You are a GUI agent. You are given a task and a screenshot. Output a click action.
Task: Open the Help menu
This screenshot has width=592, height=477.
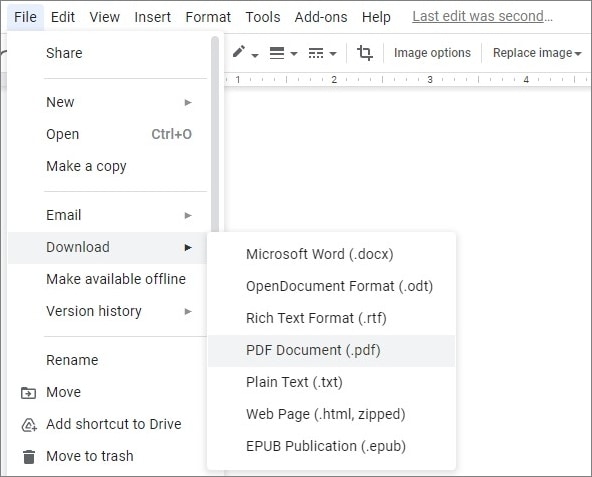pos(376,17)
